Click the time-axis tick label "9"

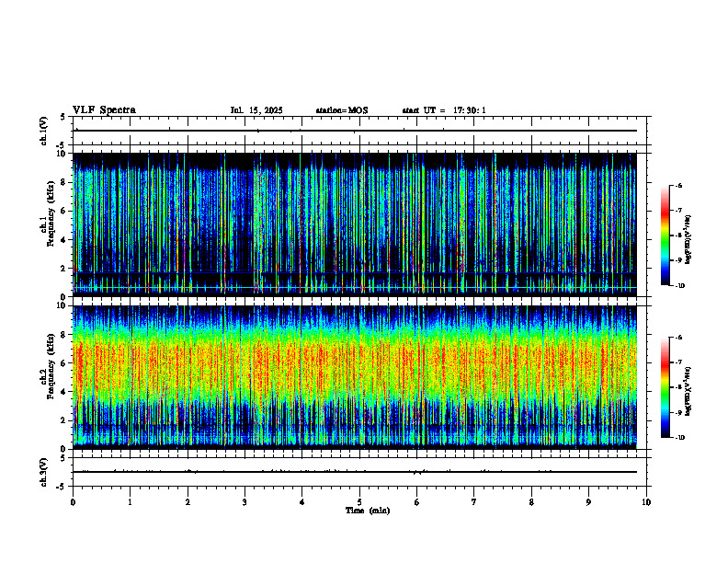(588, 502)
